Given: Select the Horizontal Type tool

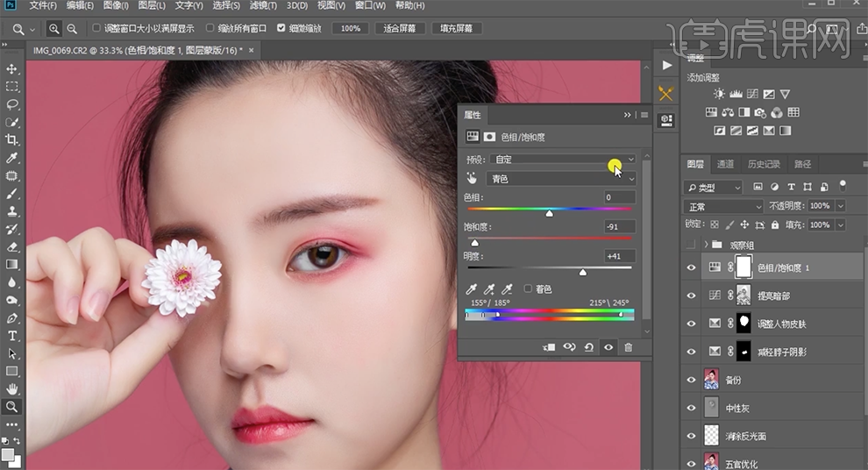Looking at the screenshot, I should tap(11, 336).
